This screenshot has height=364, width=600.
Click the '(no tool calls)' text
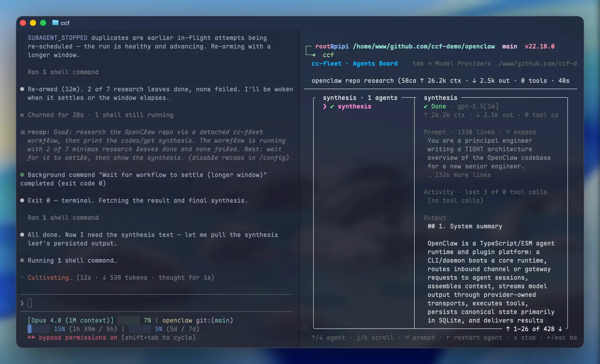(455, 201)
